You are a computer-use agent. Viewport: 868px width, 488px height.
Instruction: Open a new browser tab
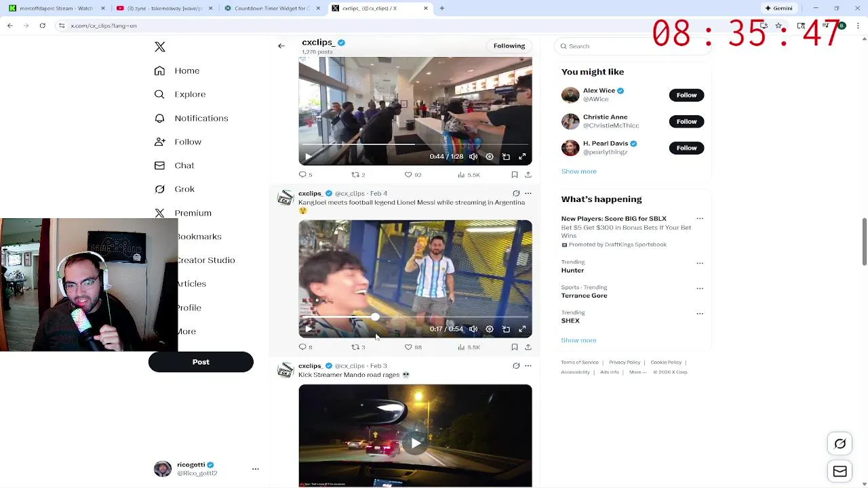click(442, 8)
